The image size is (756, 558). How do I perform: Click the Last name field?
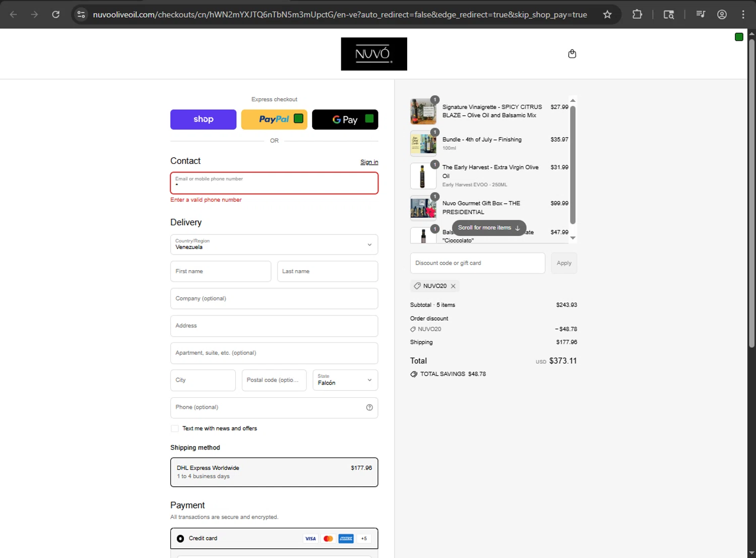click(x=328, y=271)
